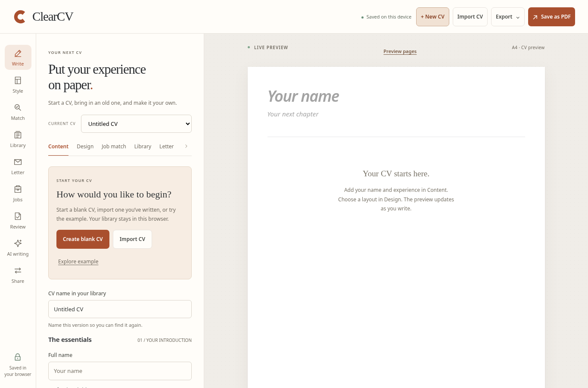
Task: Switch to the Job match tab
Action: point(114,147)
